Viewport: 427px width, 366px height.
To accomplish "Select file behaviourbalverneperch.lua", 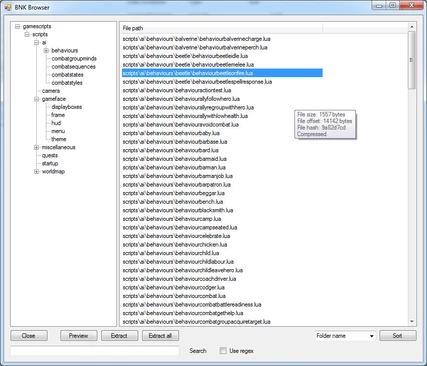I will click(195, 47).
